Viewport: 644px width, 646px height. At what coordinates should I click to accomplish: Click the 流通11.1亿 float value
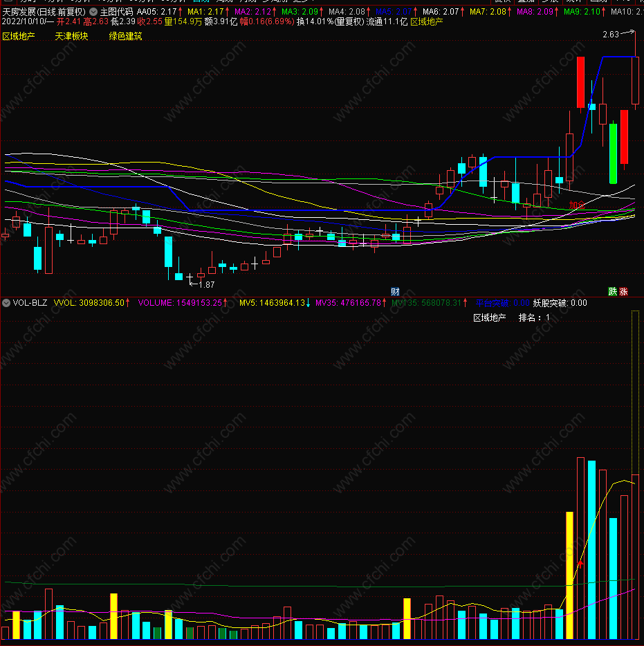click(387, 22)
